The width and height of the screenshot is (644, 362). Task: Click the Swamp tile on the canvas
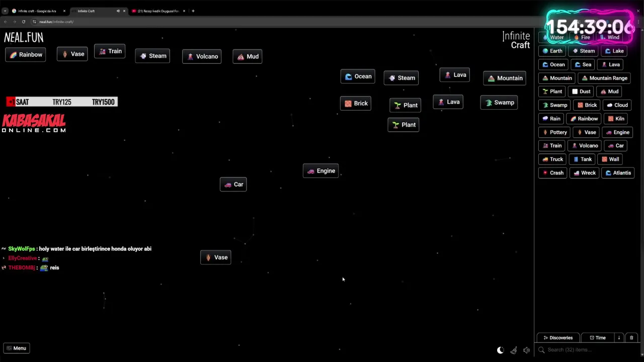499,103
